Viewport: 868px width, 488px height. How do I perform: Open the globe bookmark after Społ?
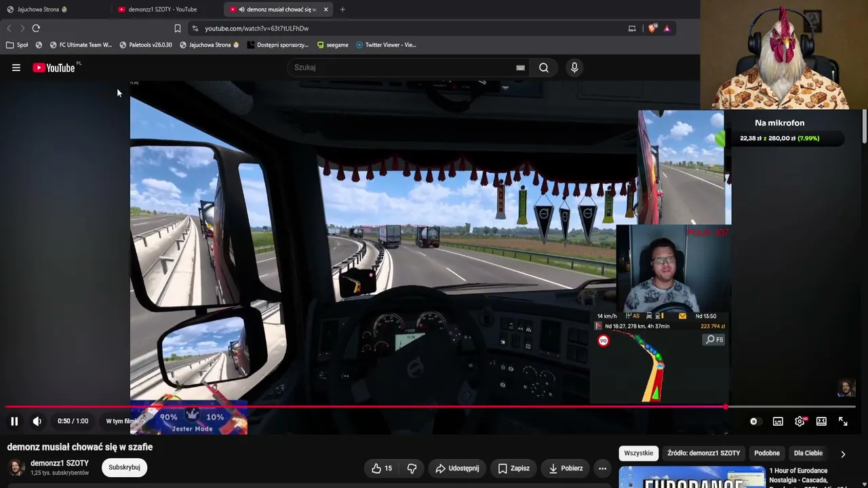[x=39, y=45]
